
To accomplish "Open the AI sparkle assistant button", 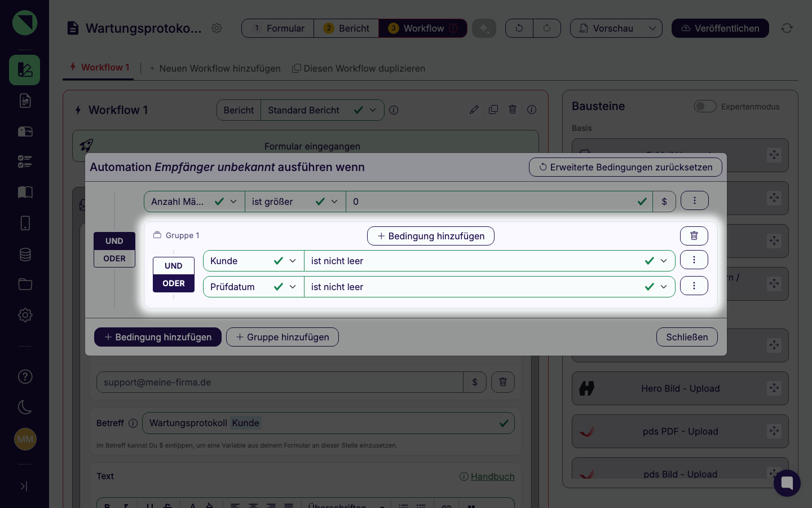I will tap(484, 28).
